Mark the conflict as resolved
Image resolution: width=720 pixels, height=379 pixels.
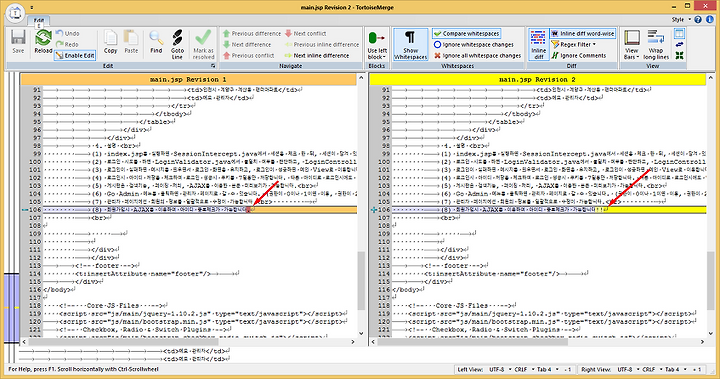(203, 45)
